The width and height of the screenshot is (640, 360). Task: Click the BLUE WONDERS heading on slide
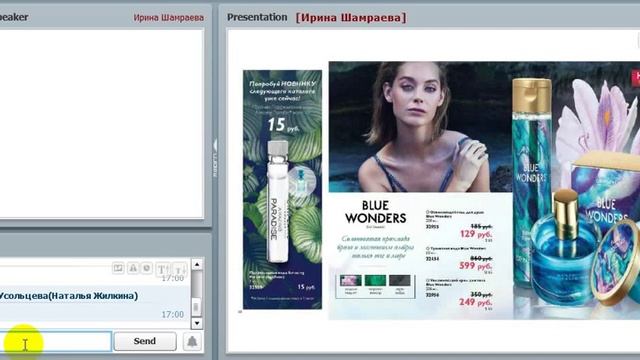point(376,212)
